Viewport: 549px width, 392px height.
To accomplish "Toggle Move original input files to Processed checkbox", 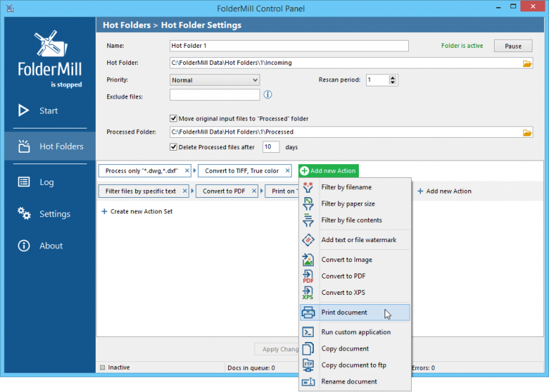I will (174, 119).
